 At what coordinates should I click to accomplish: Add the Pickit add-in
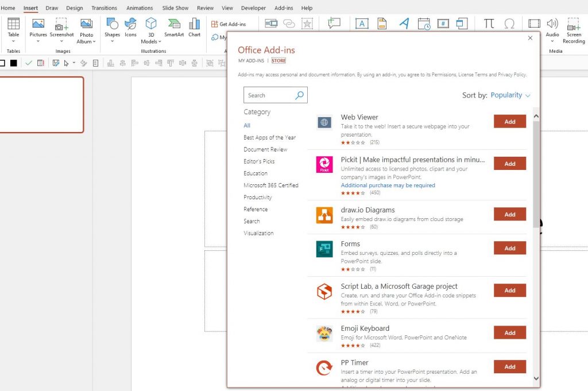pos(510,164)
